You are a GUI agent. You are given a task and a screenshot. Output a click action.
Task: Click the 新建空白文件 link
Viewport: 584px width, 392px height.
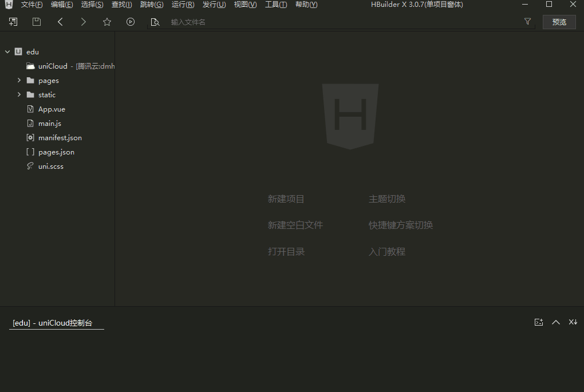(x=295, y=225)
